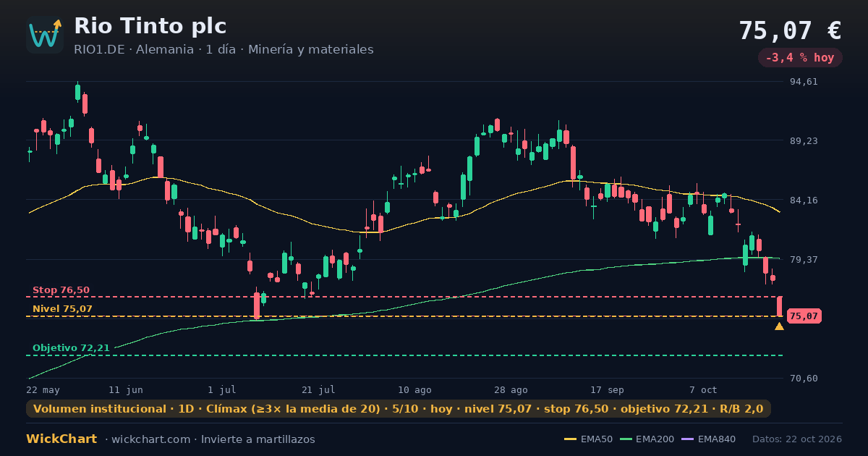This screenshot has width=868, height=456.
Task: Click the yellow triangle signal marker
Action: point(779,326)
